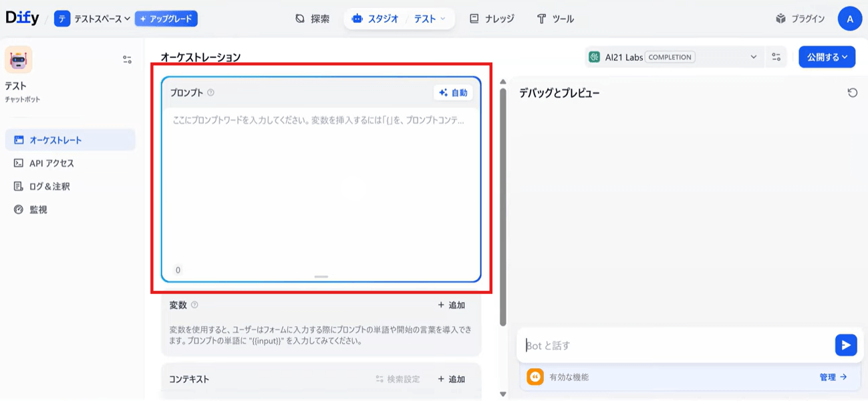This screenshot has width=868, height=401.
Task: Click the プラグイン cube icon
Action: click(780, 19)
